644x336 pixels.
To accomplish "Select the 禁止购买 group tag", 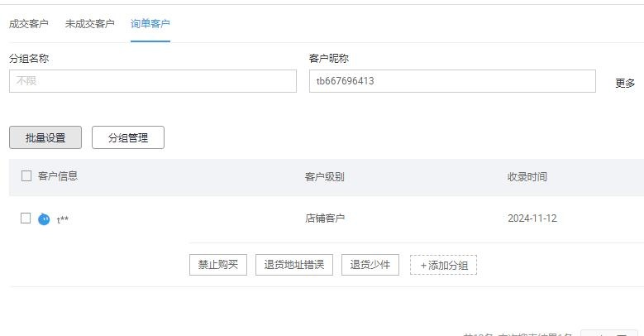I will click(x=218, y=265).
